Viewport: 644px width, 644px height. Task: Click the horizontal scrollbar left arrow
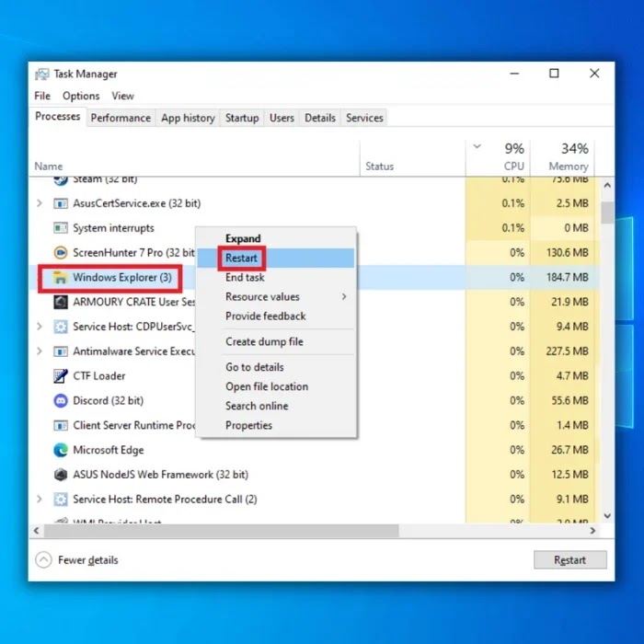click(37, 531)
